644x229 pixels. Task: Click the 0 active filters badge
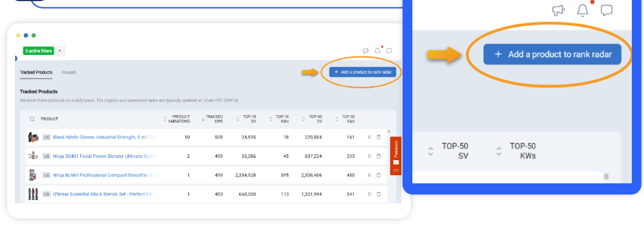39,51
